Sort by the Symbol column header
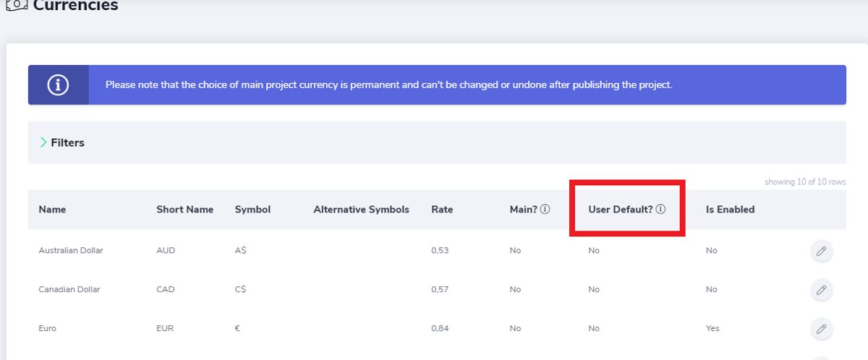Image resolution: width=868 pixels, height=360 pixels. [x=252, y=210]
